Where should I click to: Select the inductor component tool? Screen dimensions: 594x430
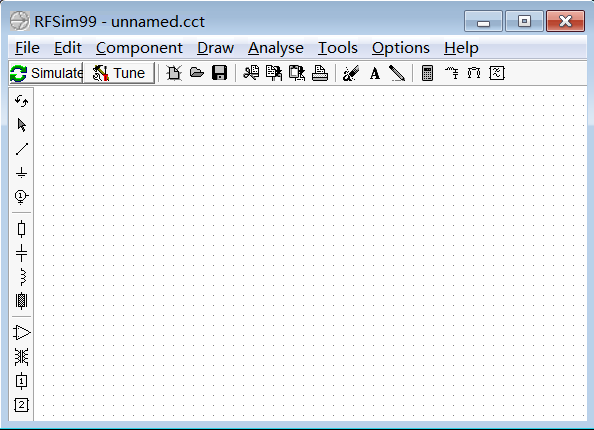click(x=22, y=277)
